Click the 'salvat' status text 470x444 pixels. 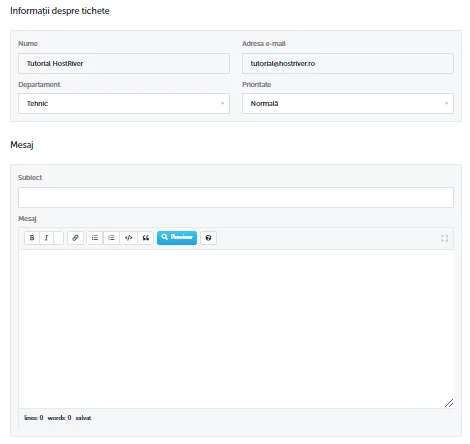83,418
